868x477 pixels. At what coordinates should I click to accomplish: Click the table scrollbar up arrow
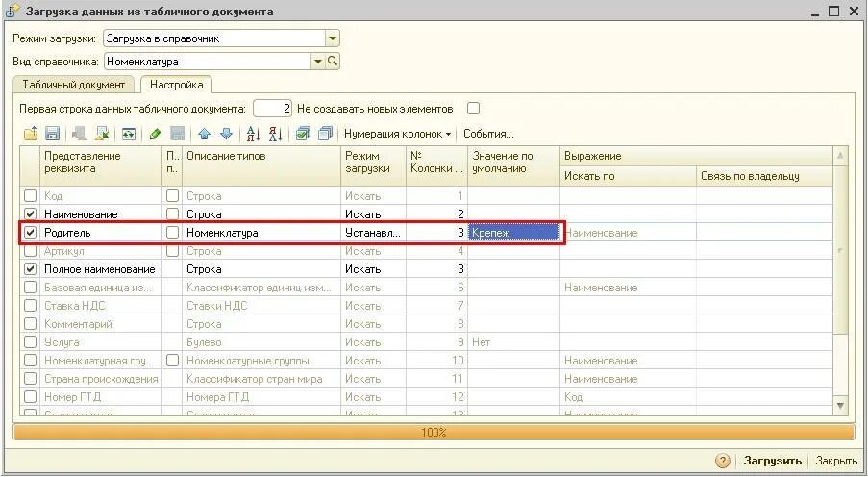click(840, 156)
